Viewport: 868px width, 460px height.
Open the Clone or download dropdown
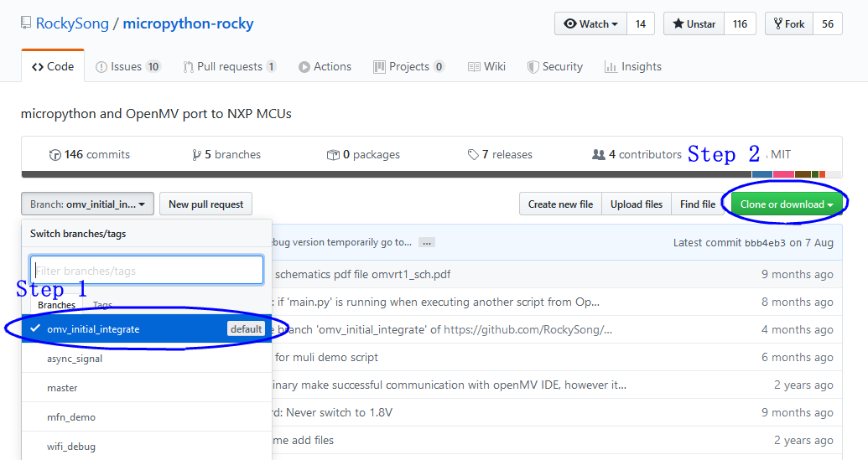(787, 204)
